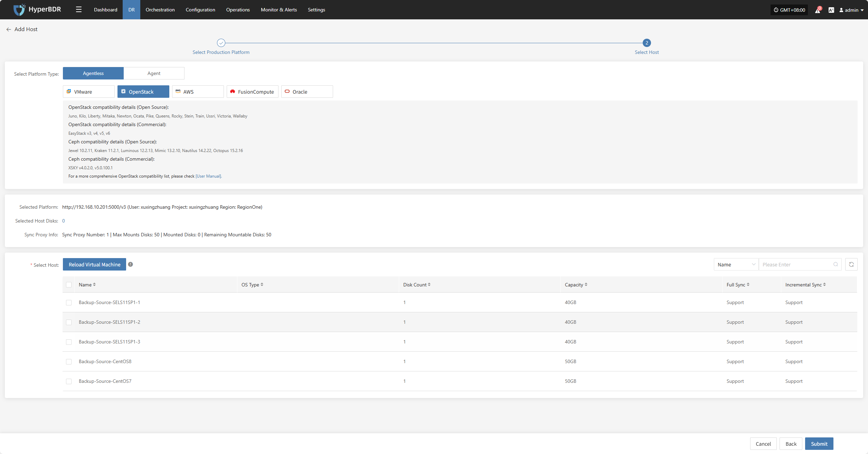The height and width of the screenshot is (454, 868).
Task: Click the search magnifier icon in the filter field
Action: [836, 264]
